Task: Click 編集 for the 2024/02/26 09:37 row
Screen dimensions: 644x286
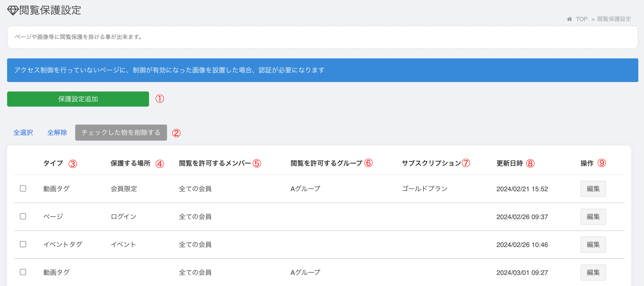Action: click(x=593, y=217)
